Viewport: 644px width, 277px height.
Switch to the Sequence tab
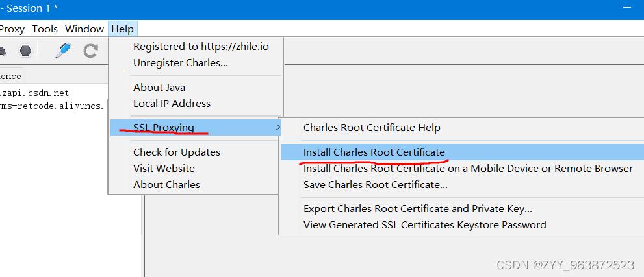[10, 76]
